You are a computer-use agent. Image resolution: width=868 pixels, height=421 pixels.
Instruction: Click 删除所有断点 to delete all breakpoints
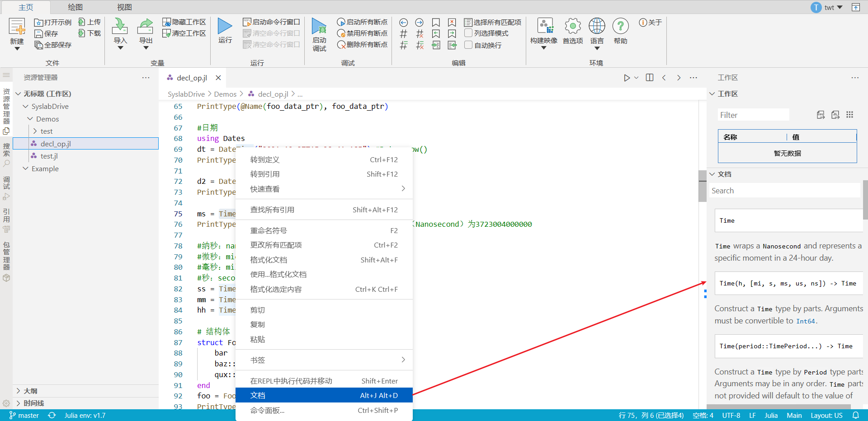pyautogui.click(x=362, y=44)
